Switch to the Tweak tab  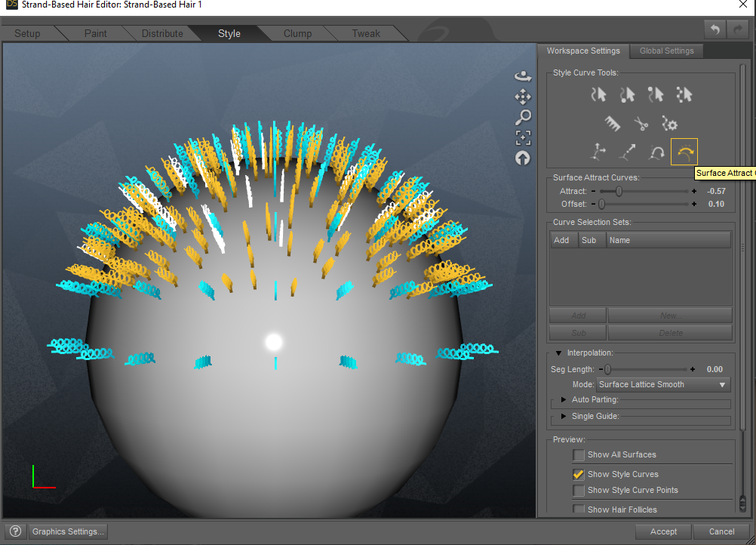[x=366, y=33]
